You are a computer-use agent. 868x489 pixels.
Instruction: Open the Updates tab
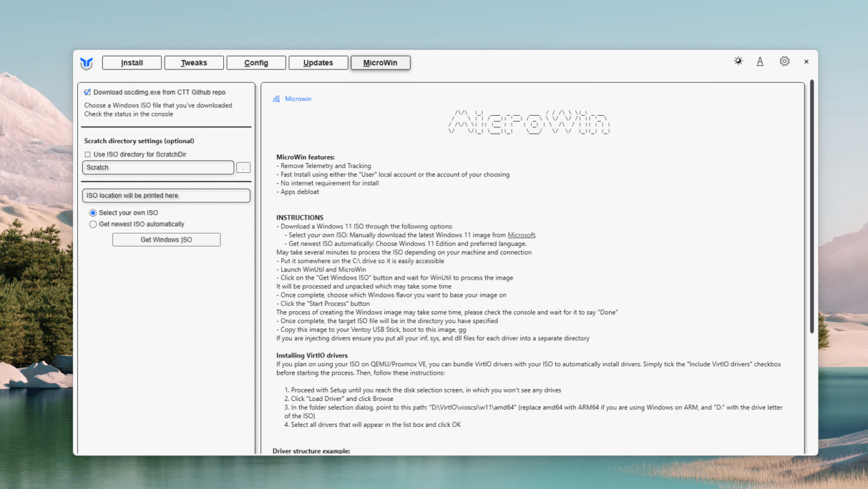318,63
